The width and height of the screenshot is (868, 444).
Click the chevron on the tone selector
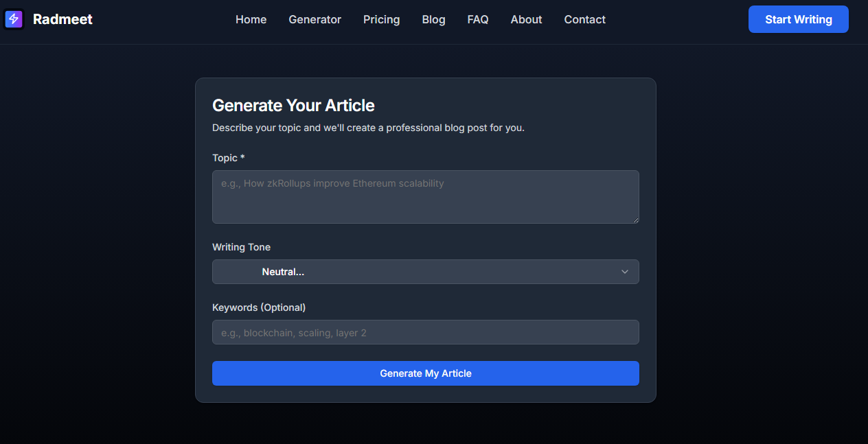click(x=625, y=272)
